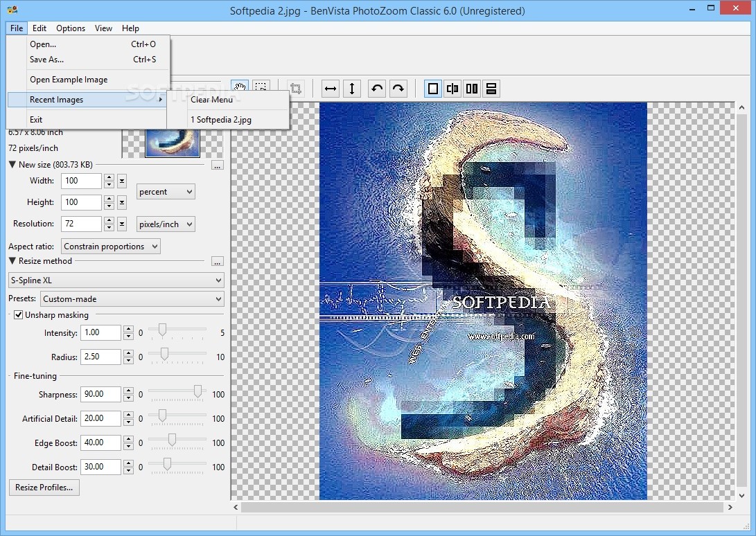Viewport: 756px width, 536px height.
Task: Open the pixels/inch units dropdown
Action: 166,224
